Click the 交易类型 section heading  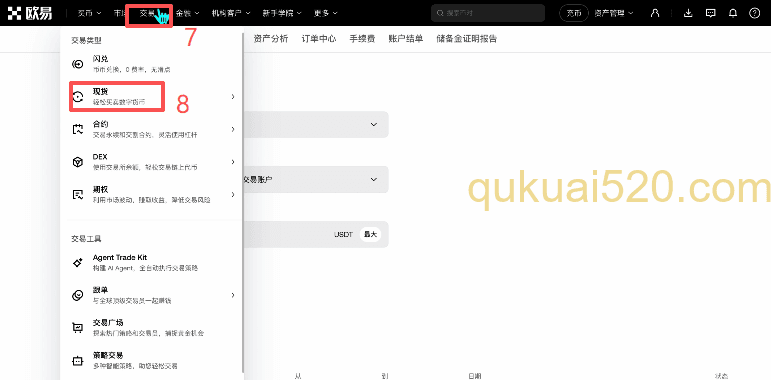[x=86, y=40]
